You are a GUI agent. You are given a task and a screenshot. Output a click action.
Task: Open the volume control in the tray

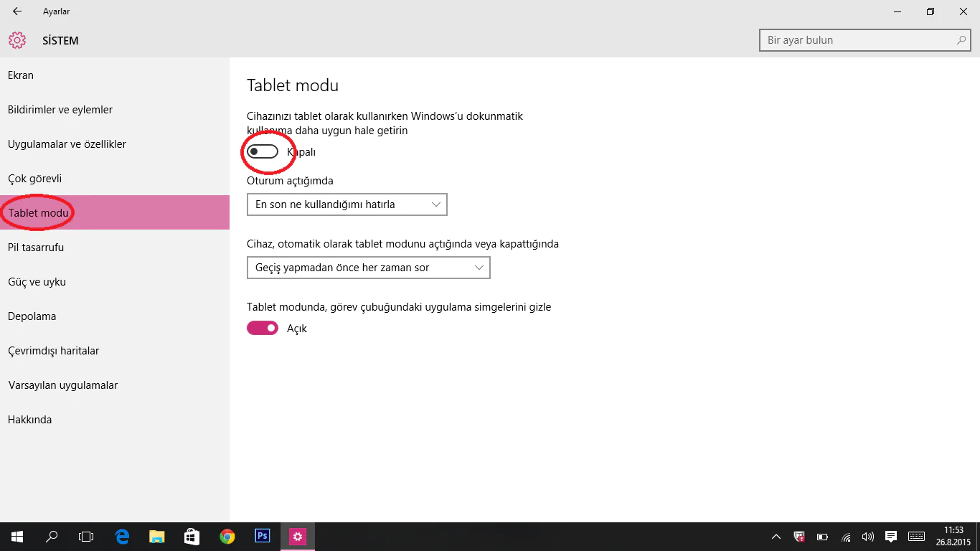(x=868, y=537)
